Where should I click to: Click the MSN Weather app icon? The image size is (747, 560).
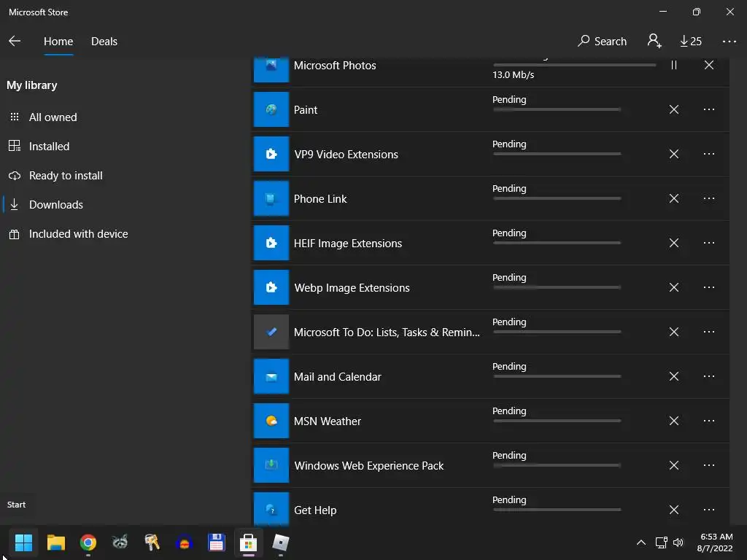271,421
